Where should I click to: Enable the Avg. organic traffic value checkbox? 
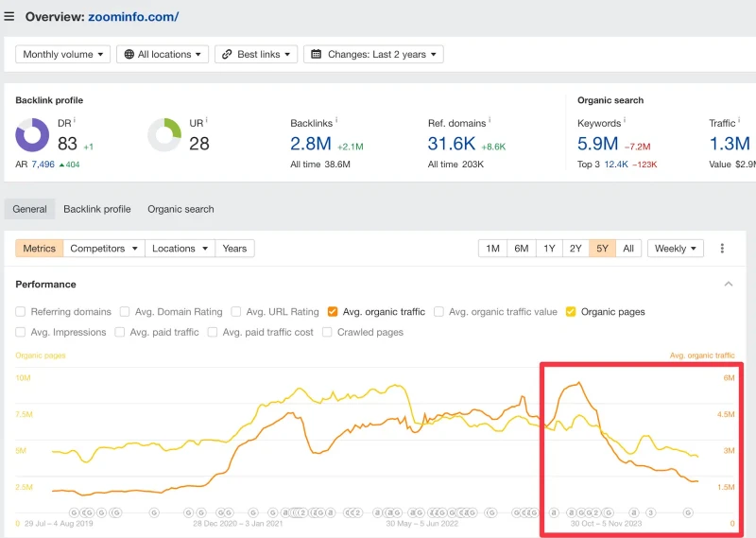438,312
